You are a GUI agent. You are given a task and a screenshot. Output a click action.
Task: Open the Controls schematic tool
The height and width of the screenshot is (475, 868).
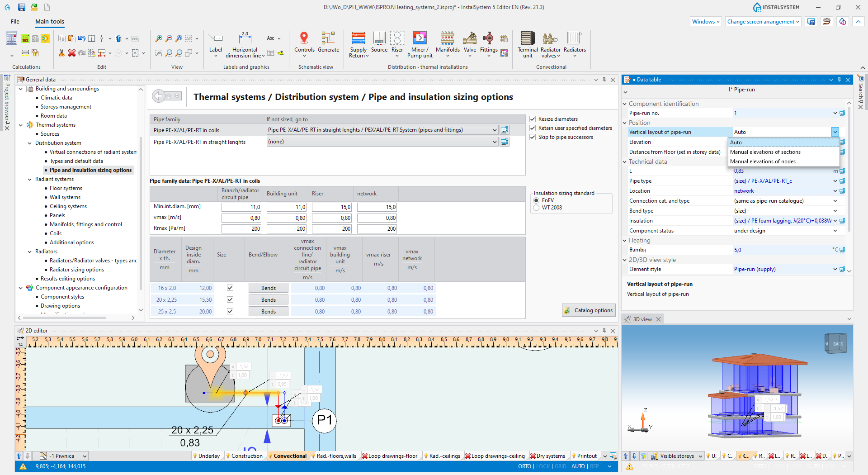pyautogui.click(x=304, y=44)
